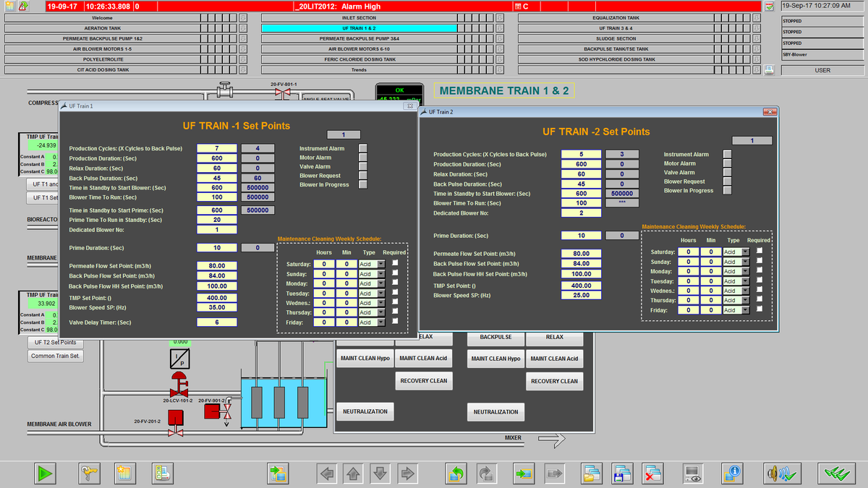Image resolution: width=868 pixels, height=488 pixels.
Task: Click the down arrow navigation icon
Action: coord(380,474)
